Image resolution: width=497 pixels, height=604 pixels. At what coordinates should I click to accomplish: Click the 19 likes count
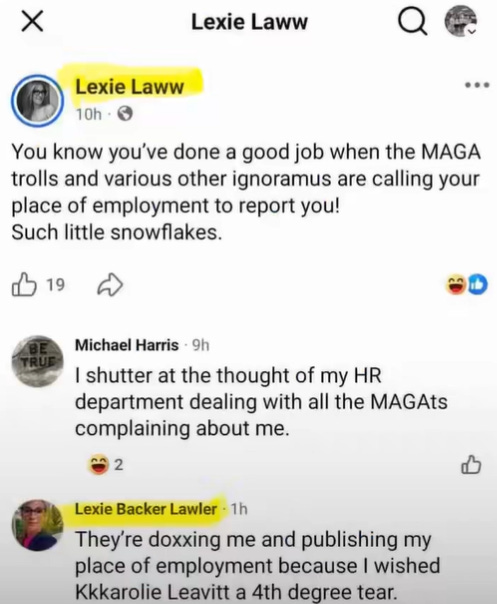55,285
